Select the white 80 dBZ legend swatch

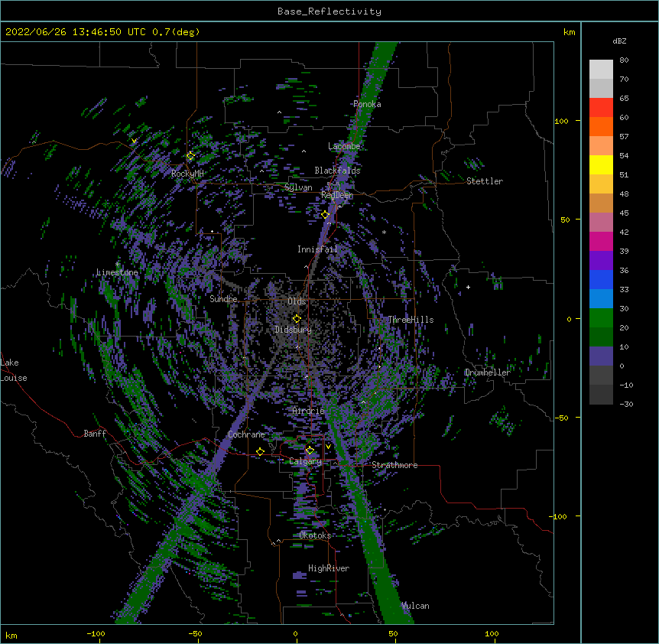click(x=601, y=70)
